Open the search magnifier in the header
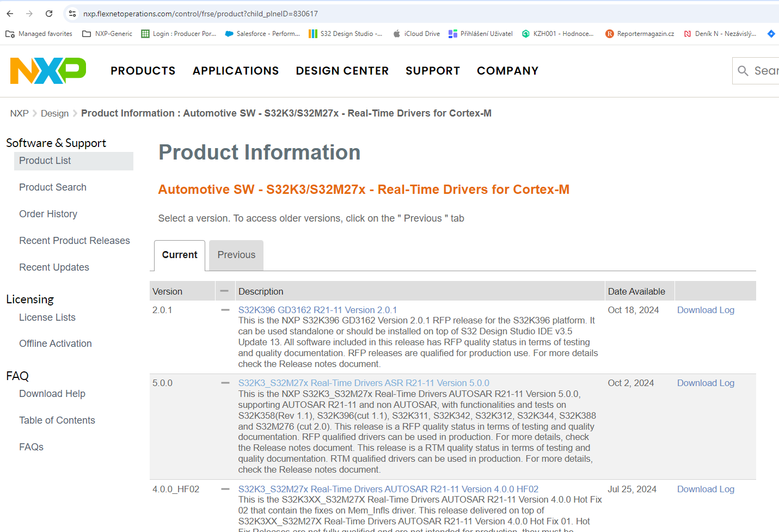The height and width of the screenshot is (532, 779). [x=743, y=70]
